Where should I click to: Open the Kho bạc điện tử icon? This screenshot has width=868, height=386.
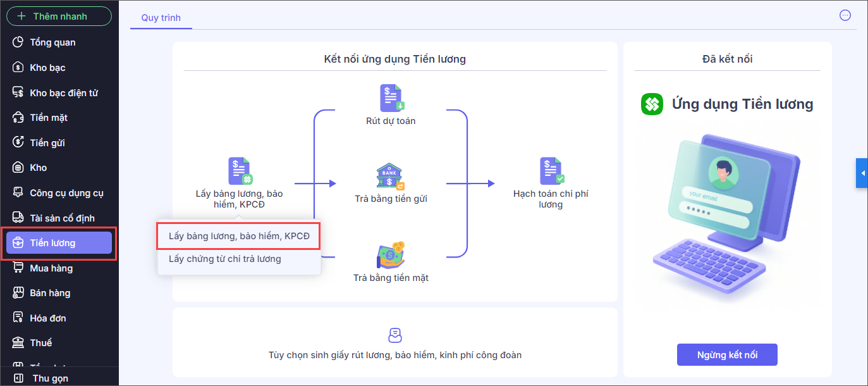[18, 92]
